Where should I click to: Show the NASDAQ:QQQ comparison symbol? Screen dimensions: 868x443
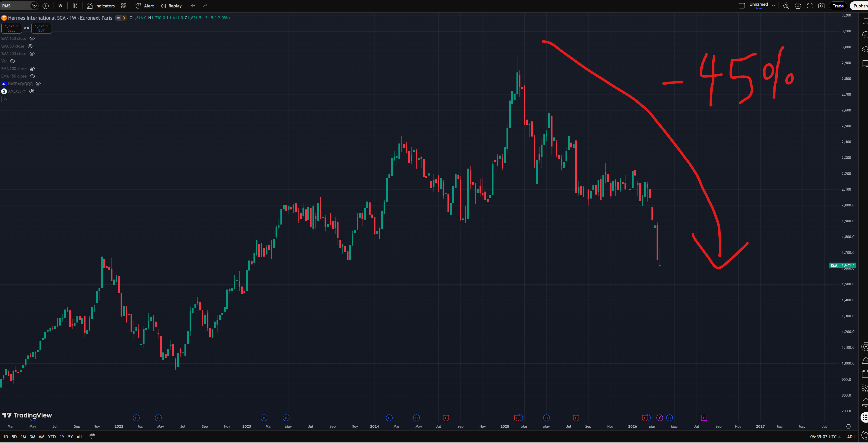pyautogui.click(x=38, y=84)
